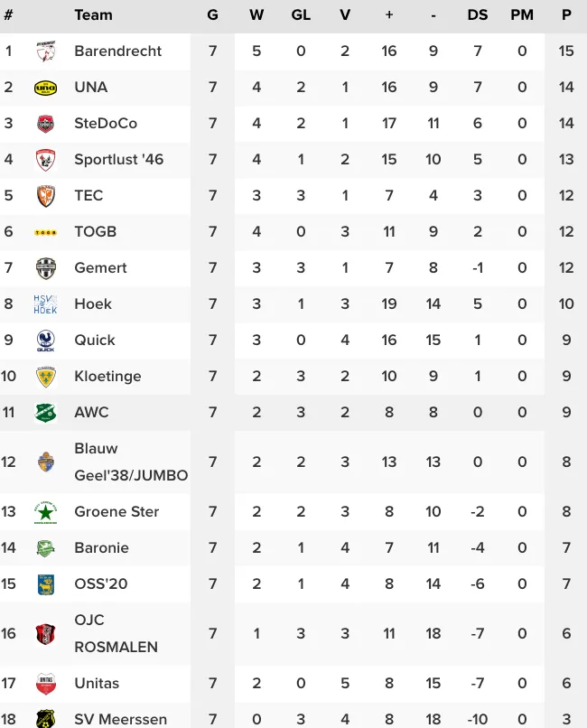The height and width of the screenshot is (728, 587).
Task: Click the TOGB club logo
Action: tap(45, 232)
